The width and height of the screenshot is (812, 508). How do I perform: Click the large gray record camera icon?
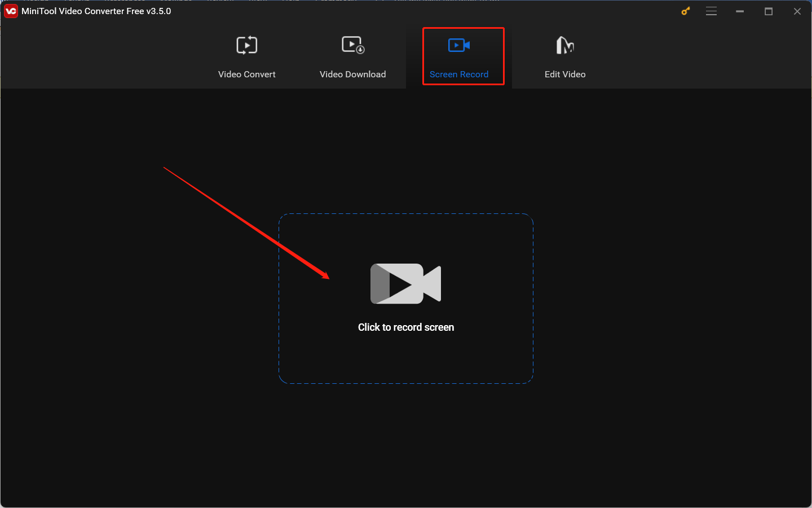pyautogui.click(x=405, y=283)
